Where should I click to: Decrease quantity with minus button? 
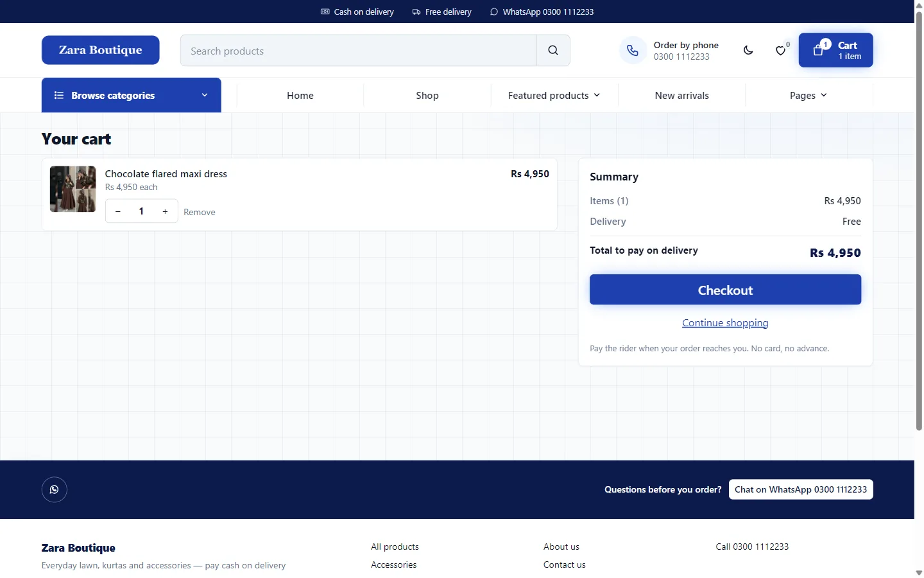coord(118,211)
